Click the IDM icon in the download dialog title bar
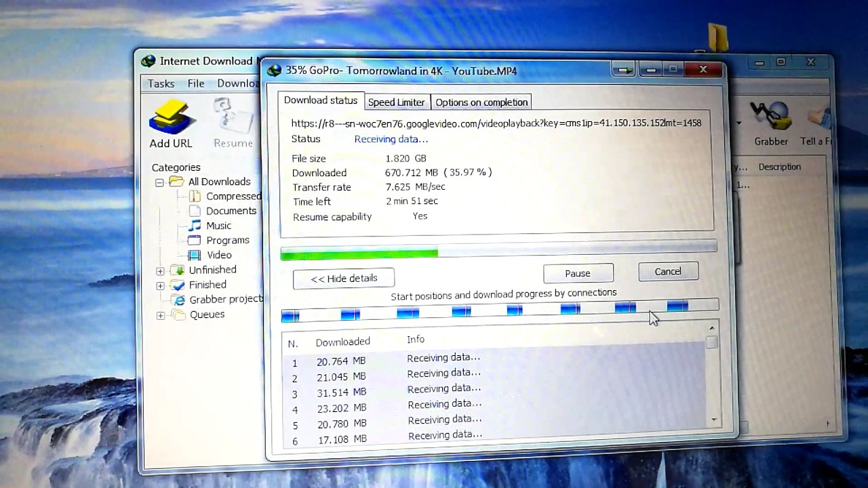868x488 pixels. (274, 70)
